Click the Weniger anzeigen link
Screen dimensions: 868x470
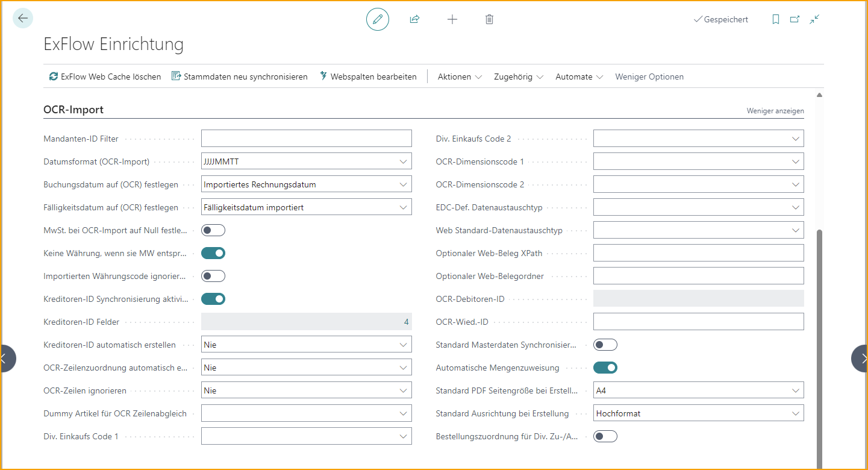pyautogui.click(x=775, y=111)
